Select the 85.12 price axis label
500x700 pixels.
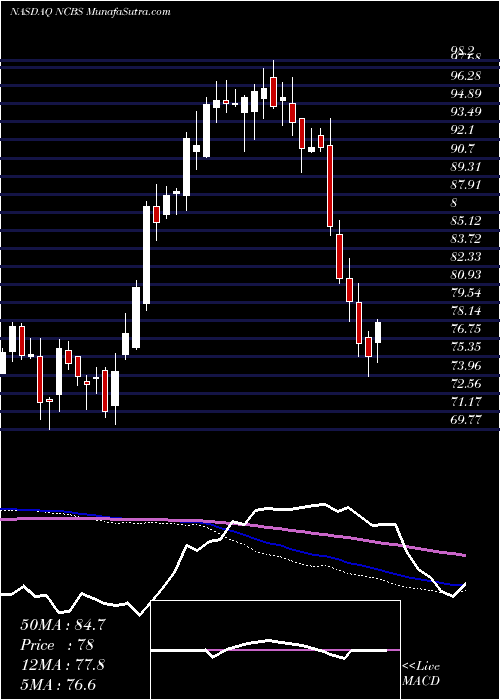coord(466,221)
